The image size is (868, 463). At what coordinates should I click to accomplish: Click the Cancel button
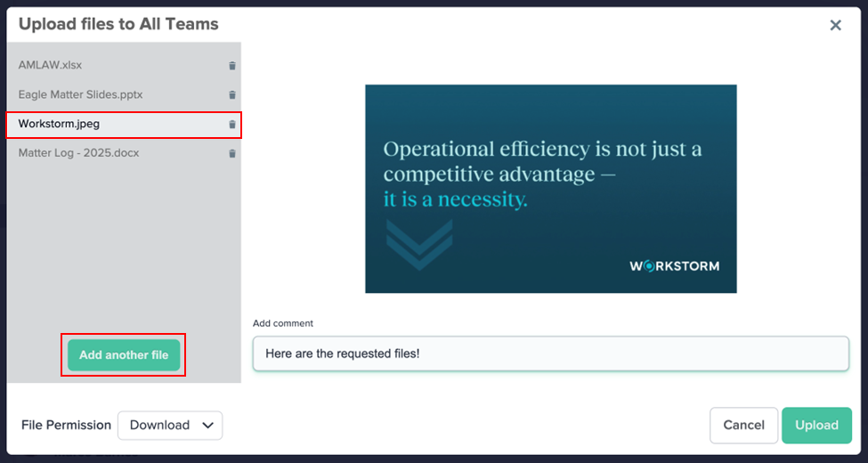click(x=744, y=426)
